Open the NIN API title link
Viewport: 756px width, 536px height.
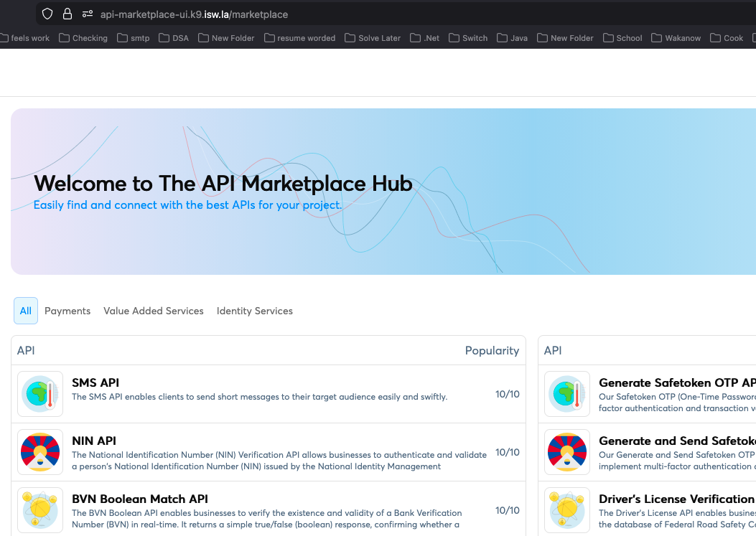pyautogui.click(x=94, y=441)
